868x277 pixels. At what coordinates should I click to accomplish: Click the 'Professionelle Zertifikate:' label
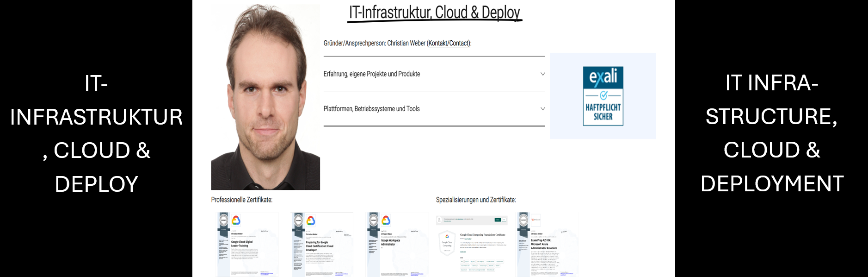click(242, 200)
